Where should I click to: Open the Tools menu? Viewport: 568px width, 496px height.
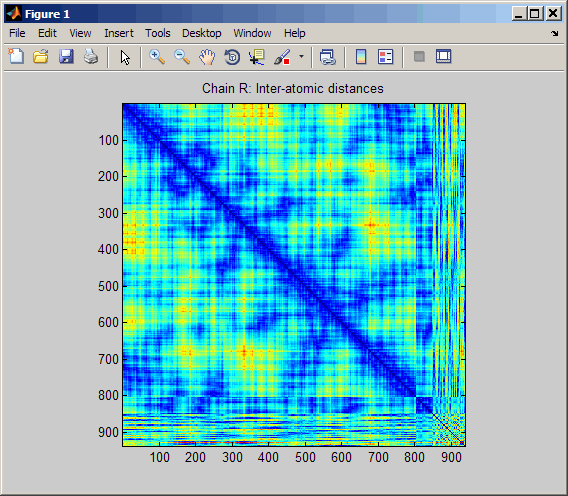[158, 33]
